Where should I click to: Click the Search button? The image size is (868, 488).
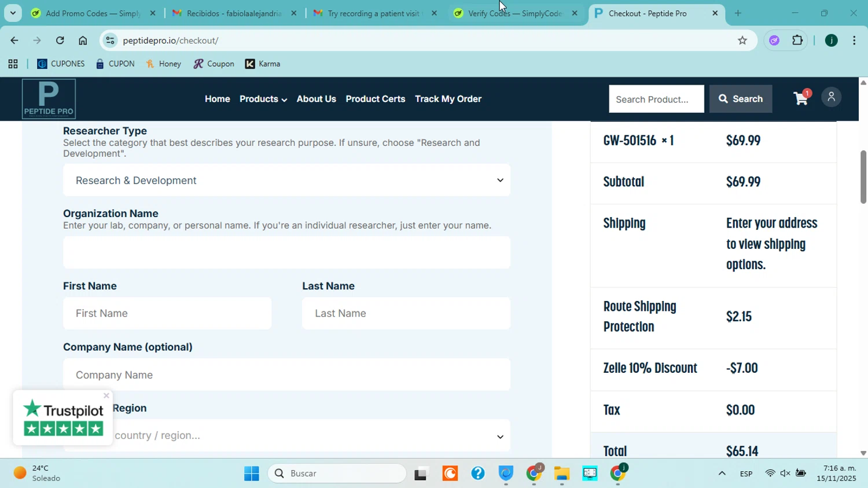pos(741,99)
